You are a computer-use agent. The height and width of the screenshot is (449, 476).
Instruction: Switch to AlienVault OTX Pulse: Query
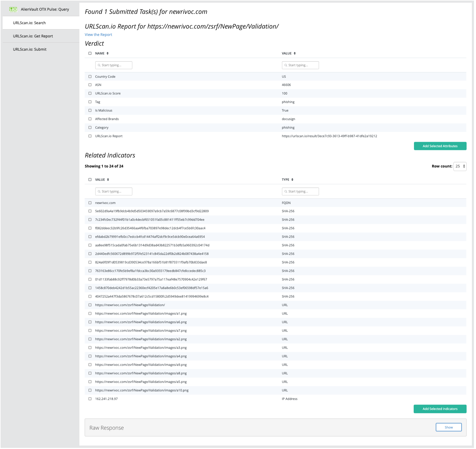coord(45,9)
